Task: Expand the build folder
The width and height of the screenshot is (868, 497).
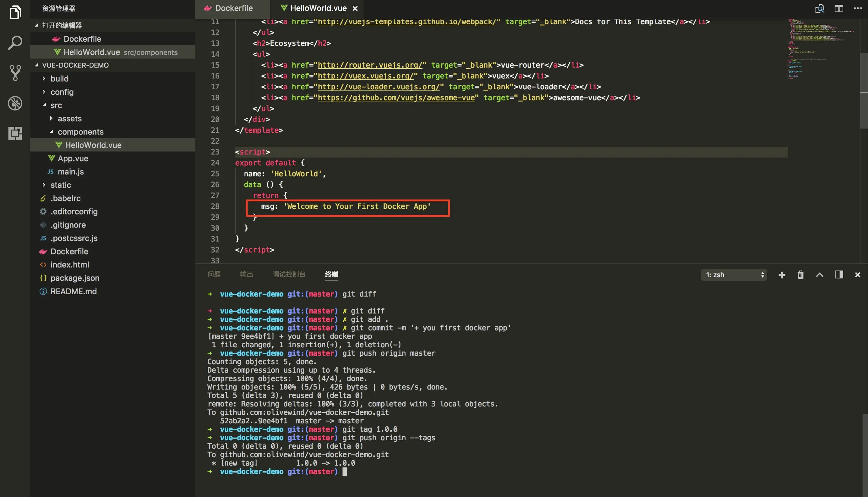Action: coord(44,78)
